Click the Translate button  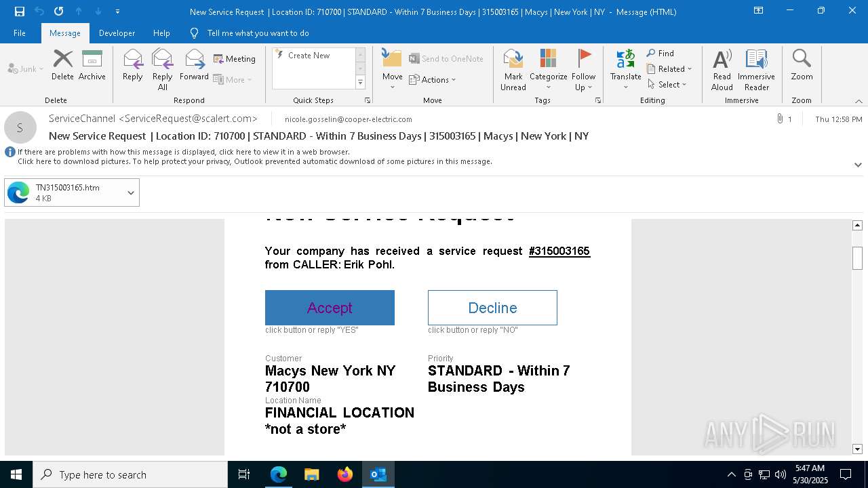click(625, 69)
